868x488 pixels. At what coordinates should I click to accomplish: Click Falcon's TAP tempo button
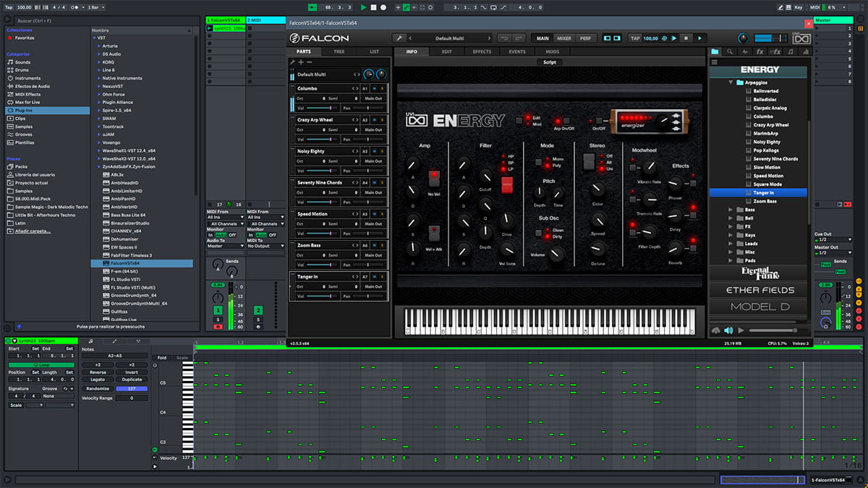pyautogui.click(x=635, y=38)
